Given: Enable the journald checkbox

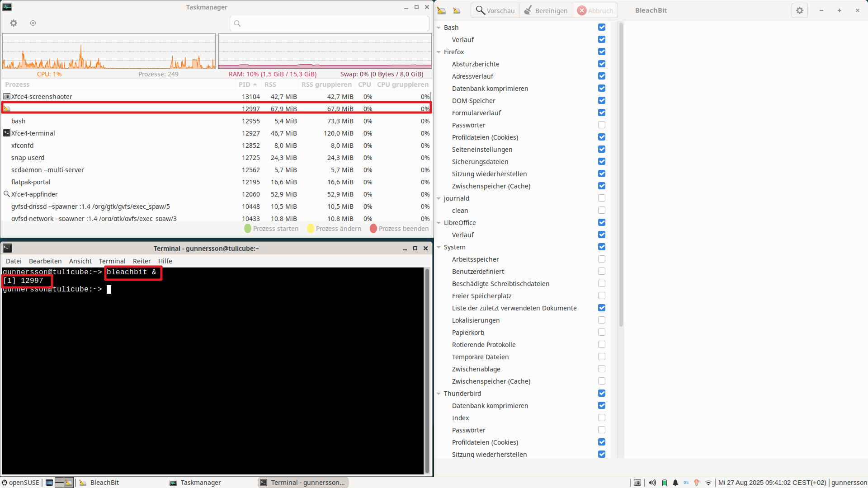Looking at the screenshot, I should point(602,198).
